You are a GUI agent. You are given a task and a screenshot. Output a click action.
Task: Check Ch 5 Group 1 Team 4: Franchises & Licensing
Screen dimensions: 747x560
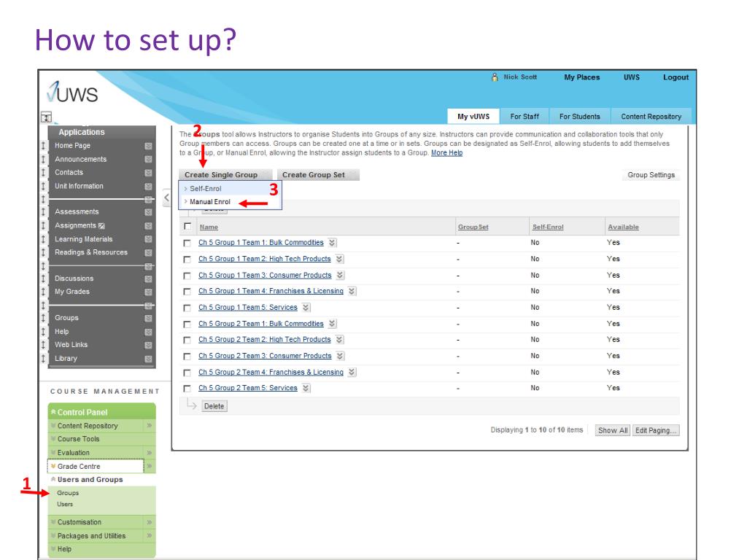pos(187,292)
